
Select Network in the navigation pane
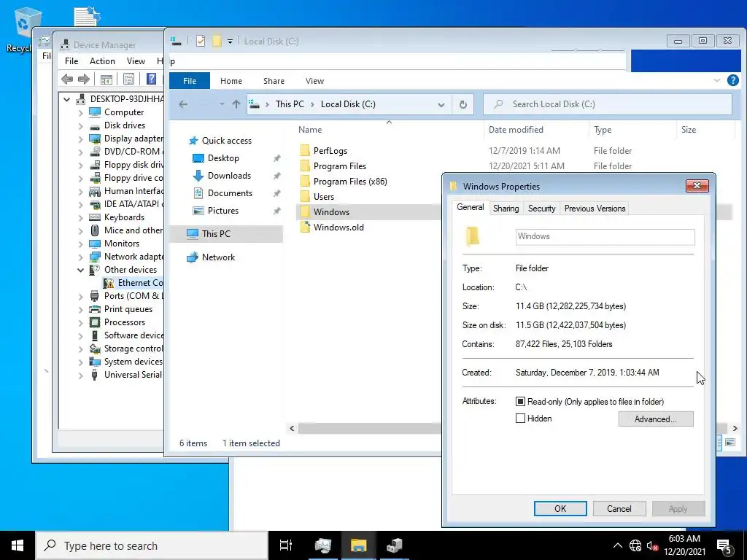[x=218, y=257]
